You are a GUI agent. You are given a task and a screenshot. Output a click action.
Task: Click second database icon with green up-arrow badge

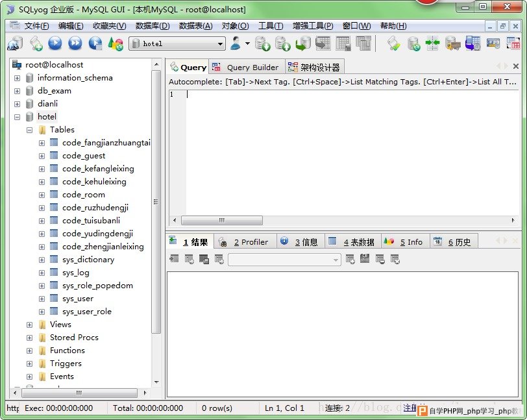click(283, 43)
